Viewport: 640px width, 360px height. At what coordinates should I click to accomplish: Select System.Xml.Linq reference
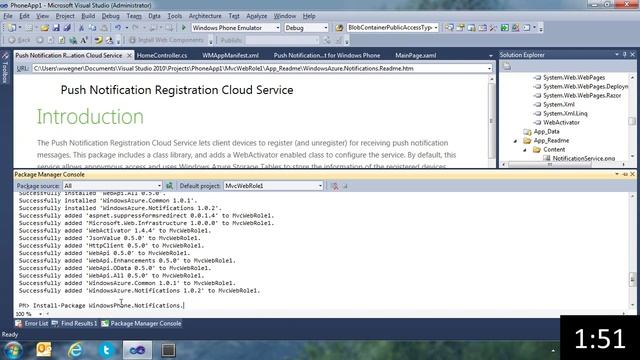[x=565, y=113]
